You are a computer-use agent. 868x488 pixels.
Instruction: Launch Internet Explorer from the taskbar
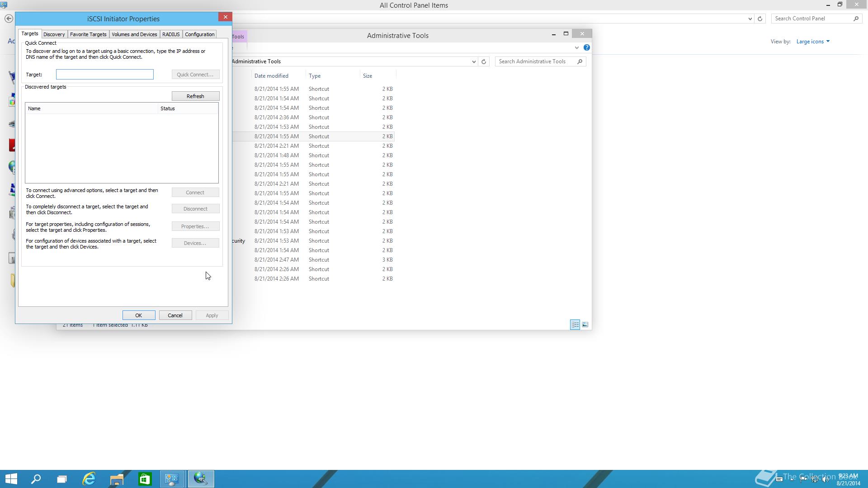pos(90,479)
